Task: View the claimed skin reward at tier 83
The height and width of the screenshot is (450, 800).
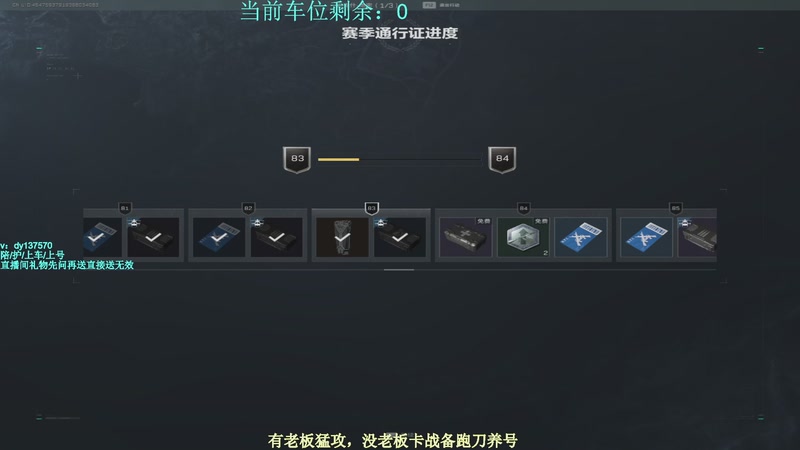Action: [x=342, y=237]
